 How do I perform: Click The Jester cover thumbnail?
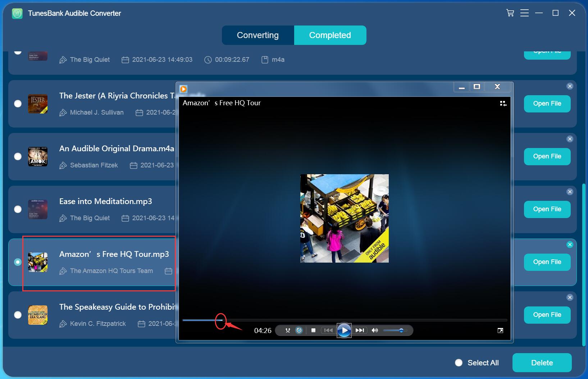click(x=38, y=104)
